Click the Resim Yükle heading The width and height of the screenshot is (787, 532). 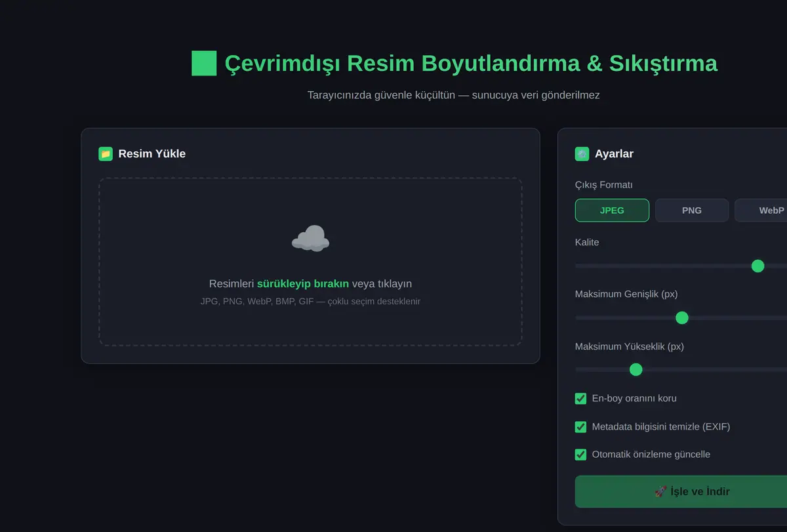click(152, 153)
